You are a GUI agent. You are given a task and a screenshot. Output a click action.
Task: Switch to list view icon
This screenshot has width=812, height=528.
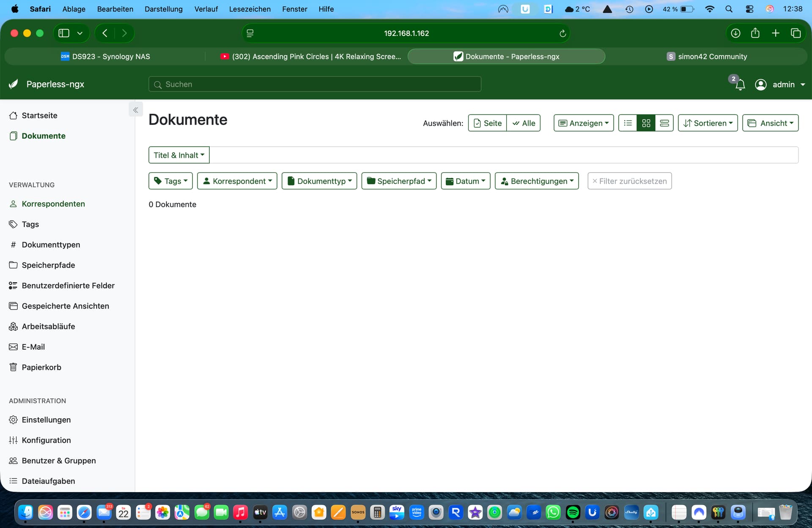628,123
